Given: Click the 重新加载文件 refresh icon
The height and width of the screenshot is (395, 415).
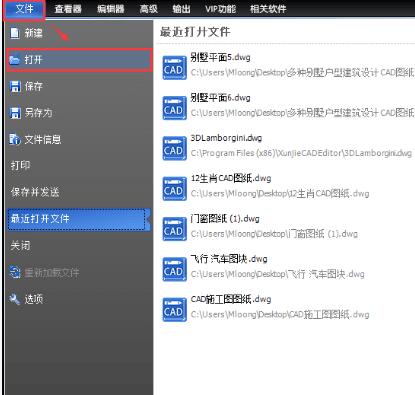Looking at the screenshot, I should coord(15,272).
